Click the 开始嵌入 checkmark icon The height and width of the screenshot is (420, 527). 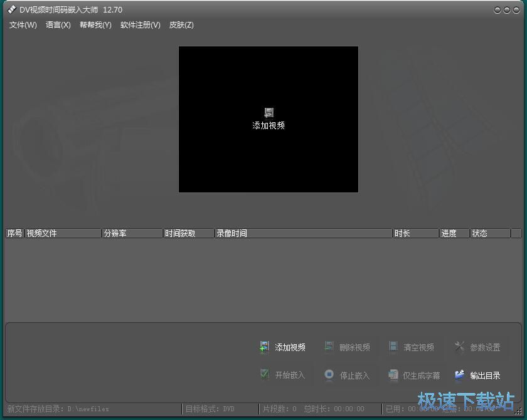pos(265,374)
